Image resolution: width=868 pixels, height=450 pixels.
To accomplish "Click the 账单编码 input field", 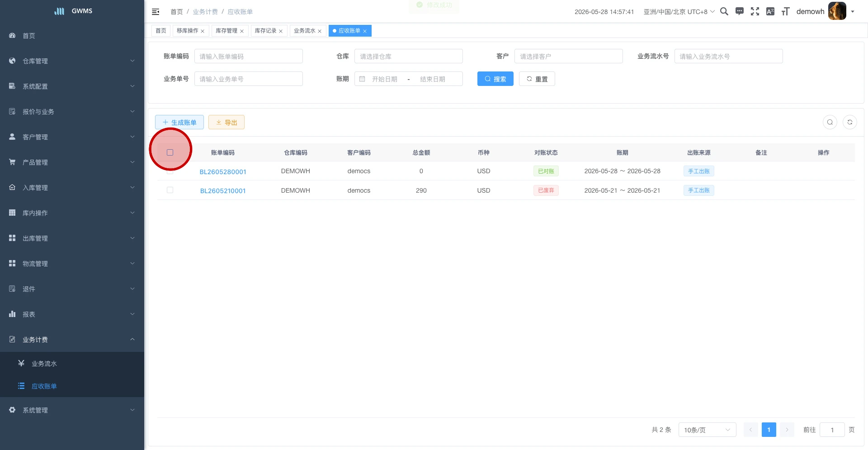I will click(x=249, y=57).
